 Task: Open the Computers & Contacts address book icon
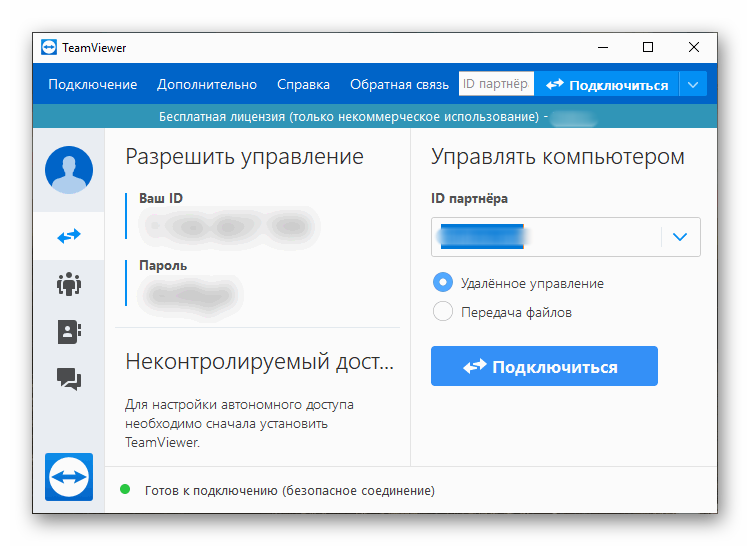click(x=69, y=331)
